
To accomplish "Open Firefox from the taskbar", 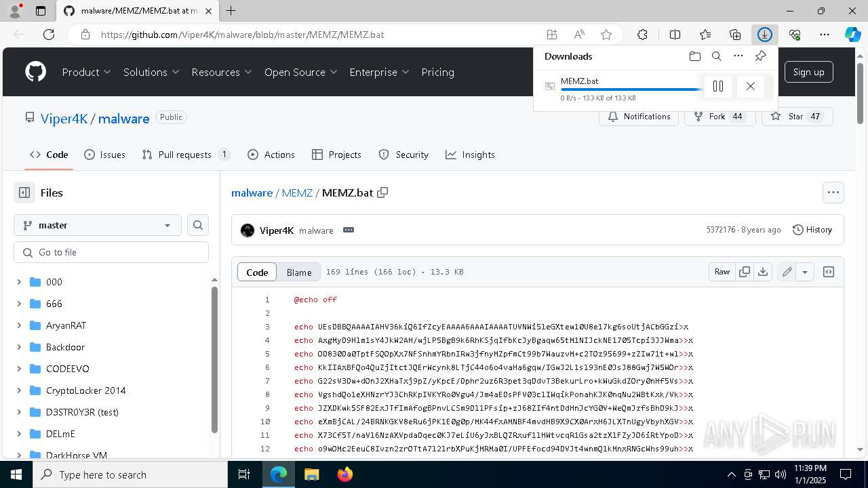I will pos(344,474).
